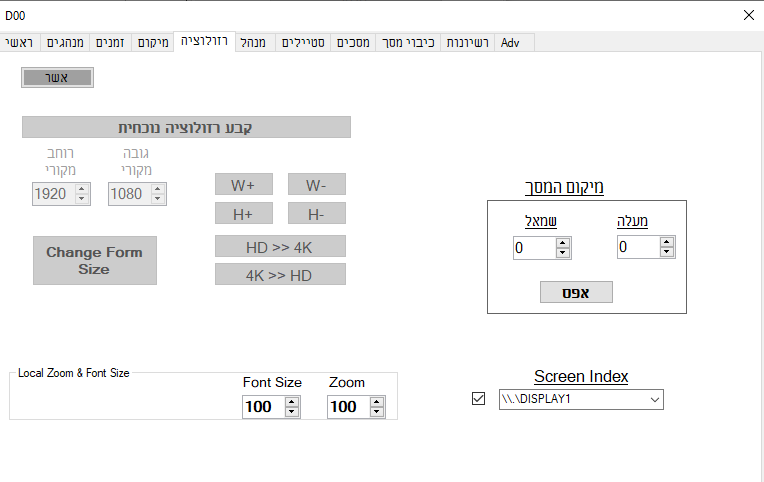Screen dimensions: 764x482
Task: Open the סטיילים tab
Action: tap(302, 42)
